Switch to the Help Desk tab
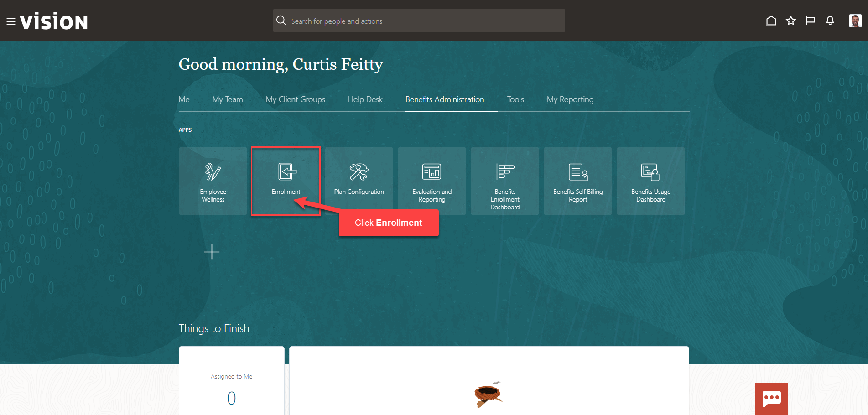Screen dimensions: 868x415 [365, 99]
